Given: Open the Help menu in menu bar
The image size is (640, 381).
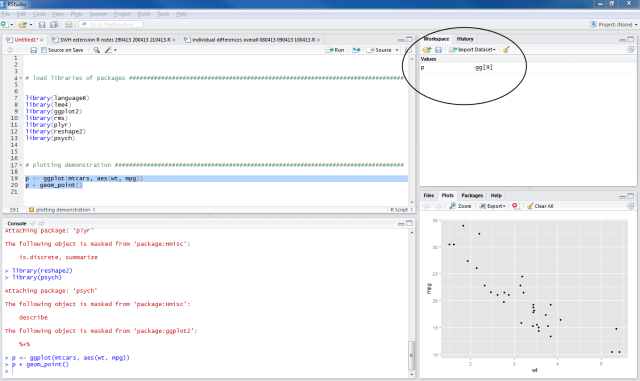Looking at the screenshot, I should 181,14.
